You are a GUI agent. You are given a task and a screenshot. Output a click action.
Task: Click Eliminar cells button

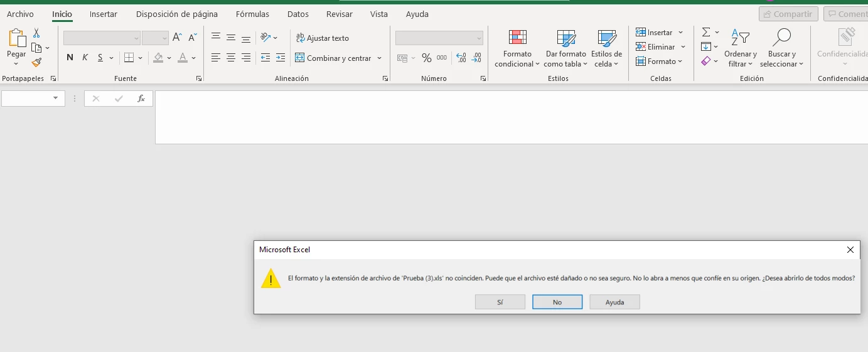(x=655, y=46)
